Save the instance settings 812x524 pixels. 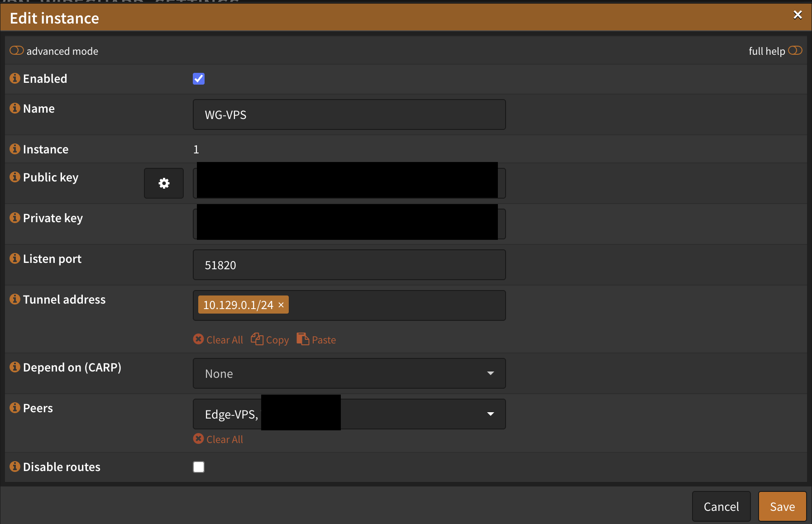click(782, 506)
